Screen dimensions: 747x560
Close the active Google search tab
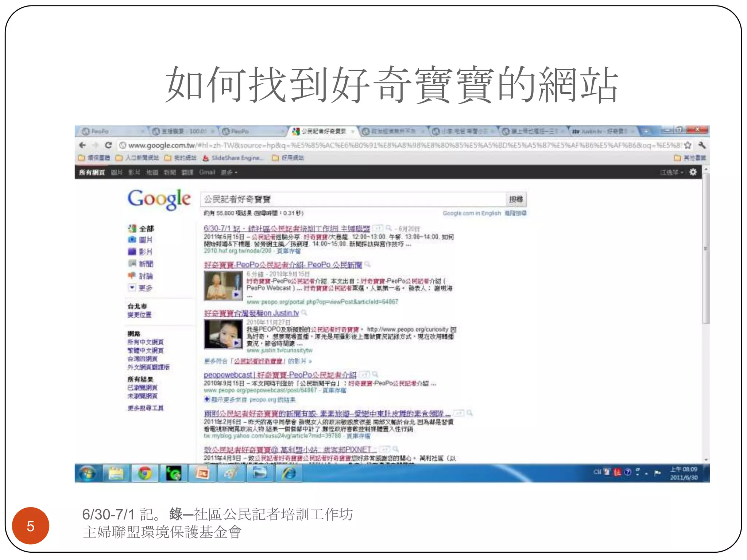[x=353, y=131]
